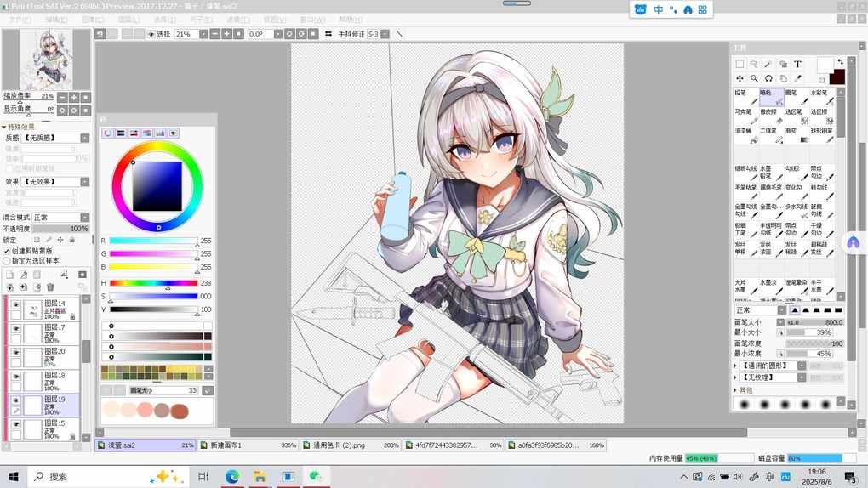The image size is (868, 488).
Task: Switch to the 浅莹.sai2 document tab
Action: click(146, 445)
